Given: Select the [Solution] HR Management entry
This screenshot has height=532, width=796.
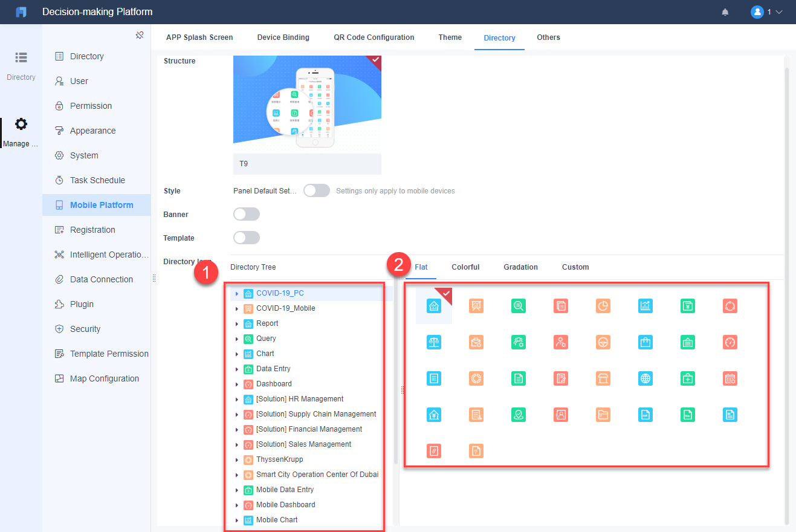Looking at the screenshot, I should pos(300,399).
